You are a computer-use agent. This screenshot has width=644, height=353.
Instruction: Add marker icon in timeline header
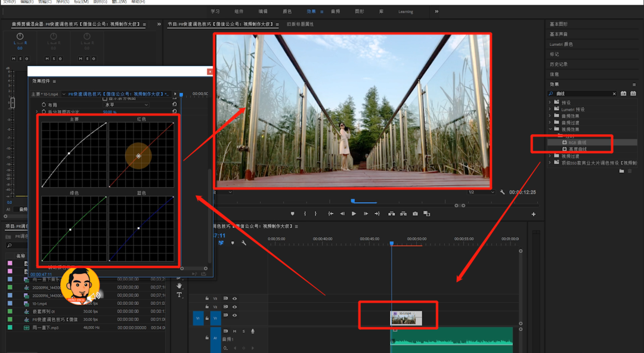pyautogui.click(x=233, y=243)
